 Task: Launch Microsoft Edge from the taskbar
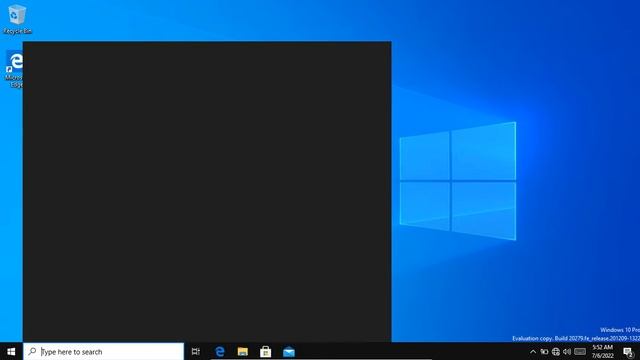coord(220,351)
